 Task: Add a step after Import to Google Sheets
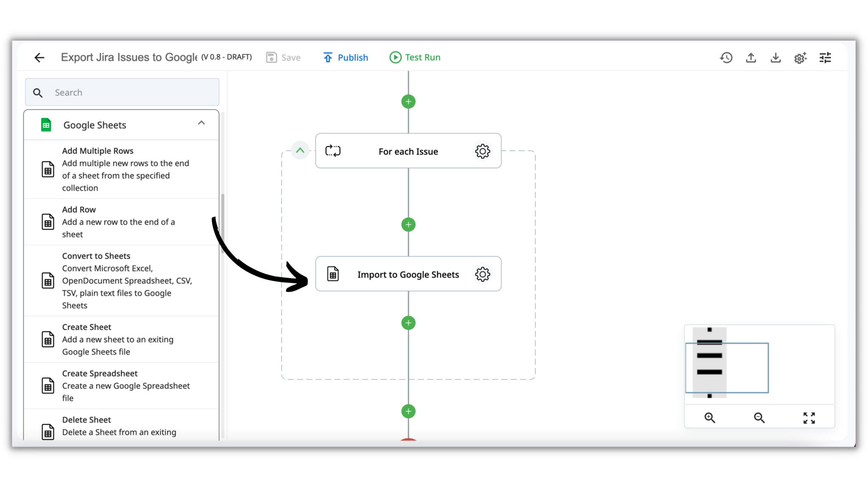[408, 323]
